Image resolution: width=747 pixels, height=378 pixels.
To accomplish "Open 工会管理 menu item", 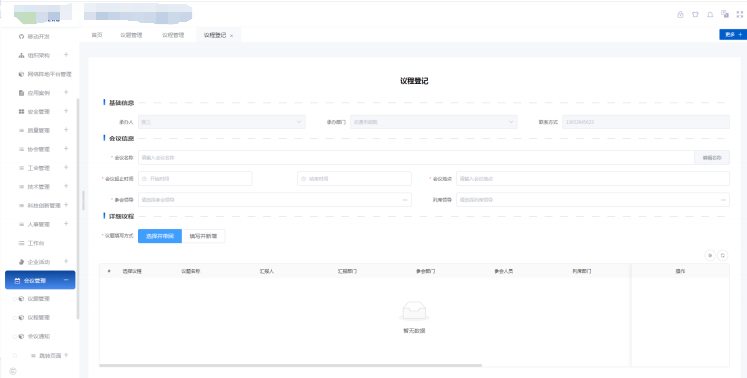I will pyautogui.click(x=39, y=168).
